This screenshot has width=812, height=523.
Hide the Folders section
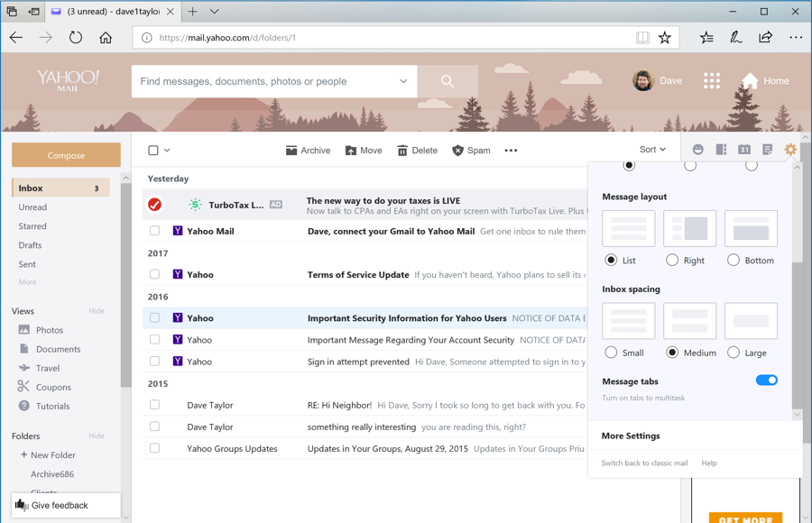(97, 436)
